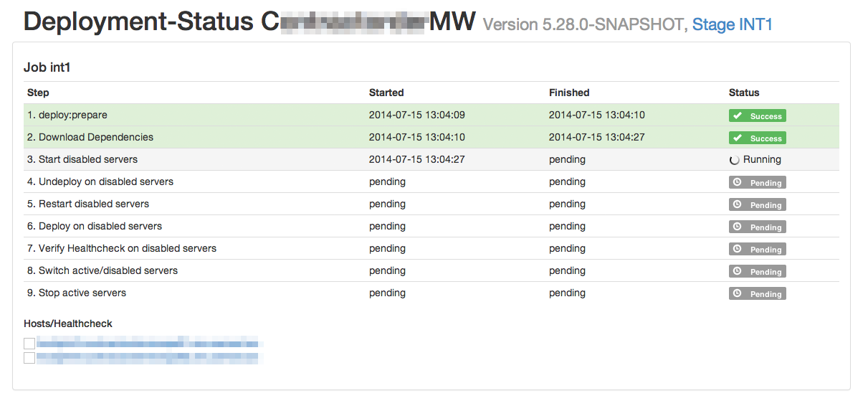
Task: Click the Started column header
Action: [386, 93]
